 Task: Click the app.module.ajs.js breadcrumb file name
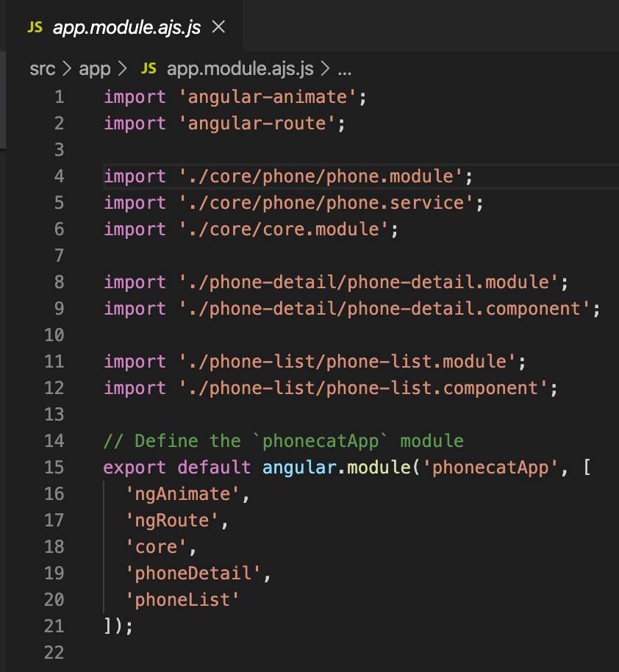(240, 69)
